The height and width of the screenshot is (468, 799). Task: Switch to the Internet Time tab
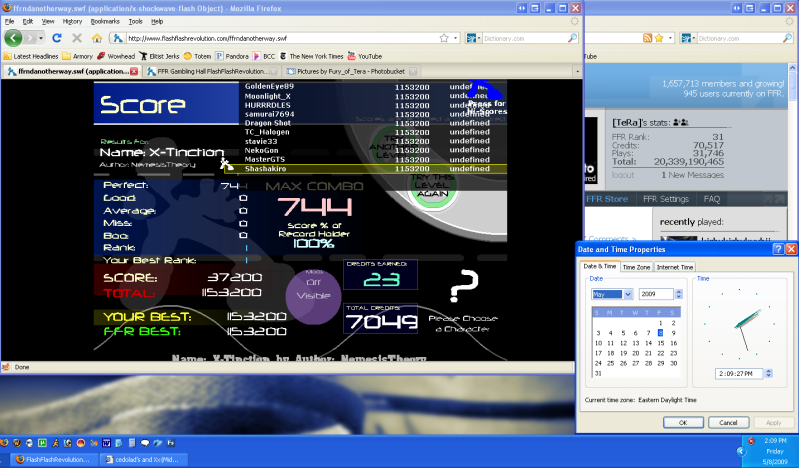(x=675, y=267)
